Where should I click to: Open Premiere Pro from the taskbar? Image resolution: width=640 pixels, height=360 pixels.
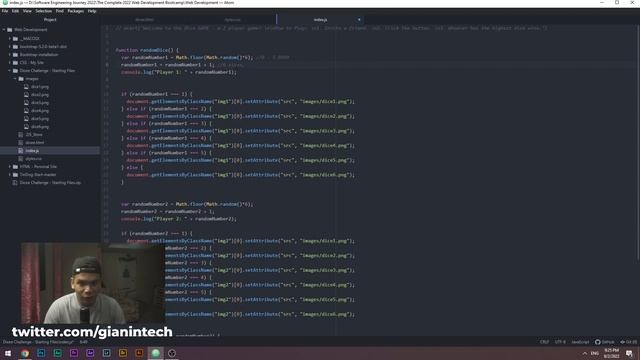point(74,353)
